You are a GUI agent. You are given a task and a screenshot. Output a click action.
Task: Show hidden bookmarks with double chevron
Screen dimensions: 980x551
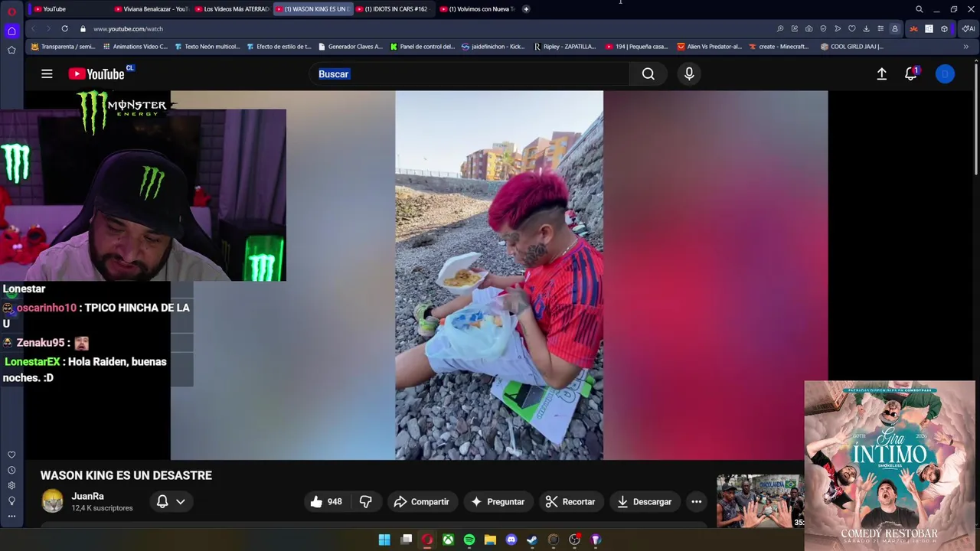[965, 47]
